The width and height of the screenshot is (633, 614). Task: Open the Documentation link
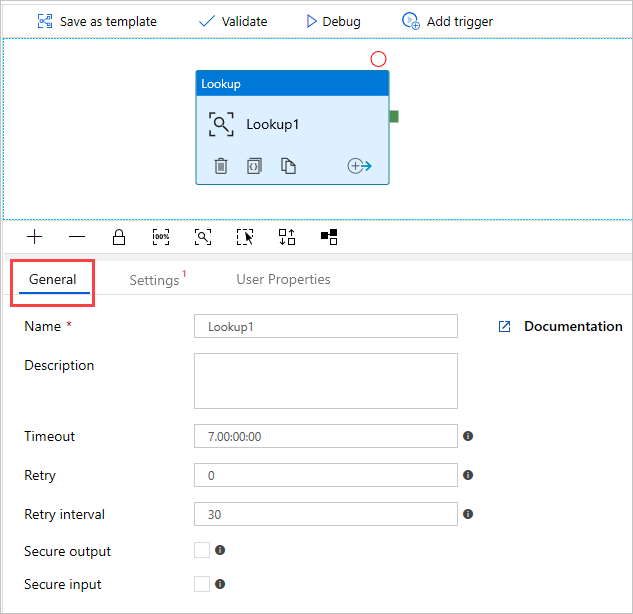561,326
